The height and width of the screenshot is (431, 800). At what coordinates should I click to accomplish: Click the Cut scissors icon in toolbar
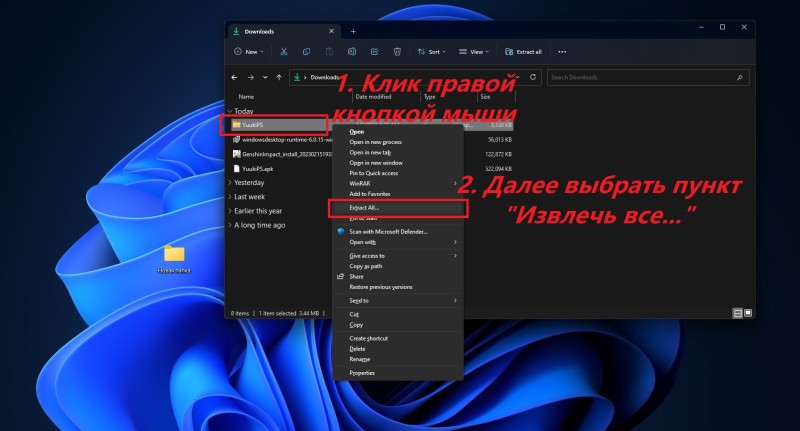point(284,51)
